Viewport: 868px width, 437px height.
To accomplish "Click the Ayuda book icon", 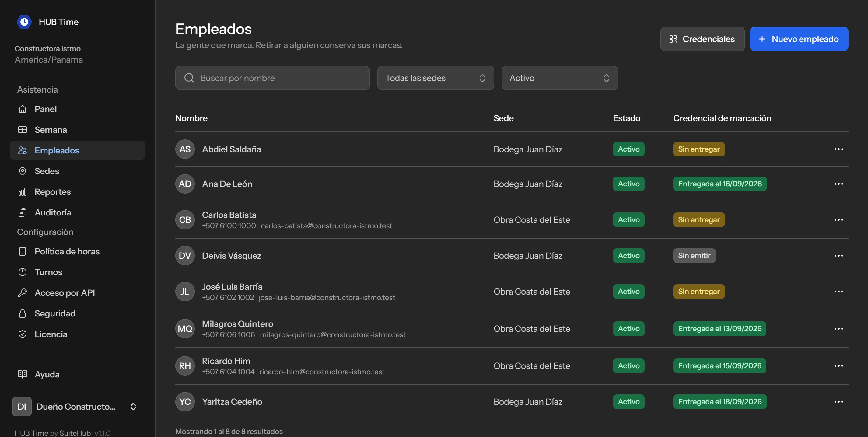I will click(23, 374).
